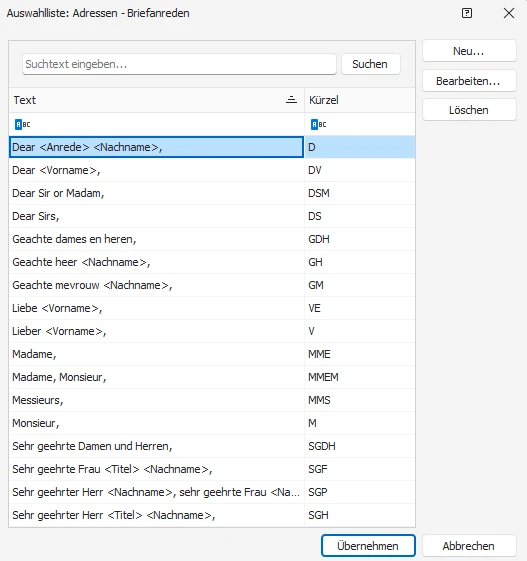527x561 pixels.
Task: Select the 'Geachte dames en heren,' entry
Action: click(x=212, y=239)
